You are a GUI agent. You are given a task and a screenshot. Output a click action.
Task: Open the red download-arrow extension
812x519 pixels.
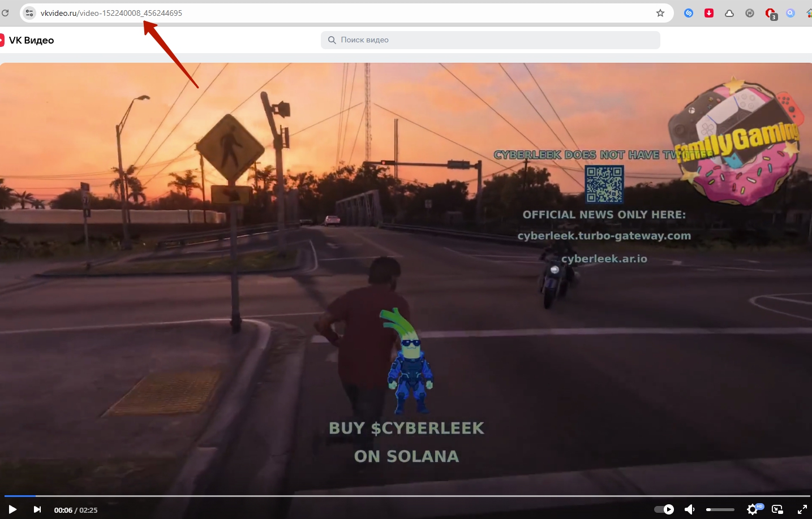tap(709, 13)
